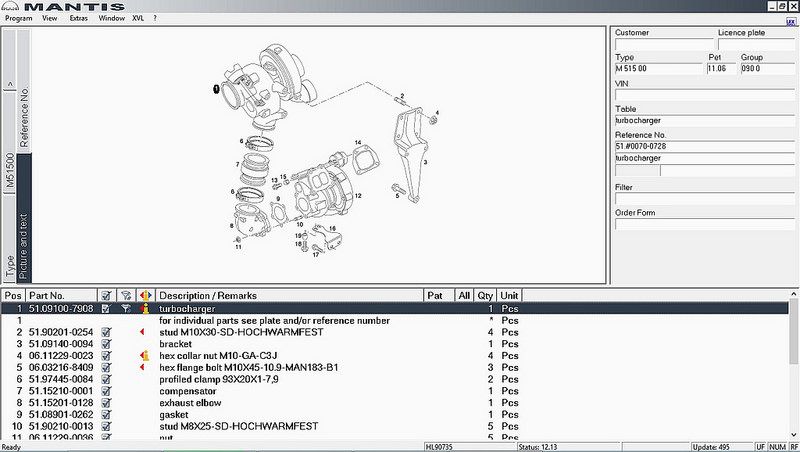Screen dimensions: 800x452
Task: Click the filter column header icon
Action: pyautogui.click(x=126, y=295)
